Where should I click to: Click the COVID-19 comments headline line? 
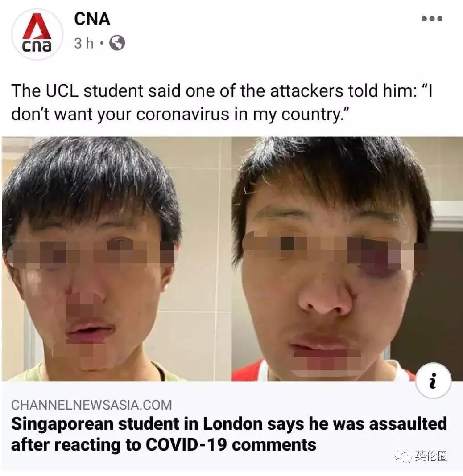164,445
